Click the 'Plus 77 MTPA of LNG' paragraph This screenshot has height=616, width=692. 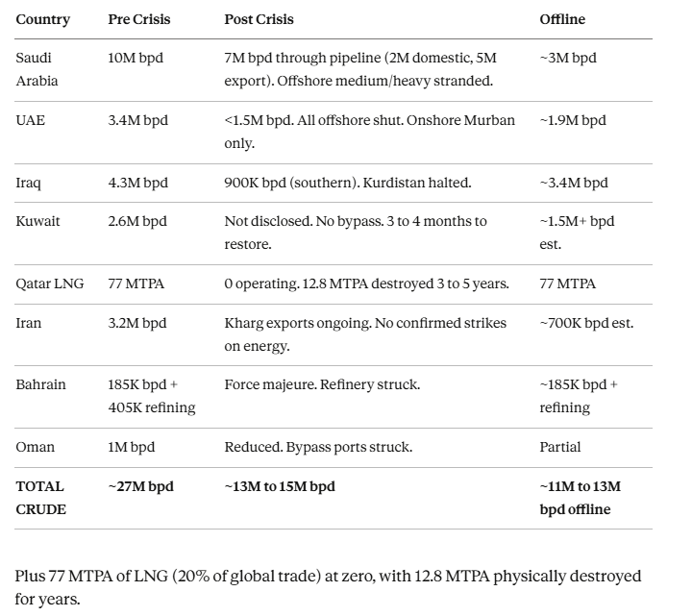(x=327, y=587)
